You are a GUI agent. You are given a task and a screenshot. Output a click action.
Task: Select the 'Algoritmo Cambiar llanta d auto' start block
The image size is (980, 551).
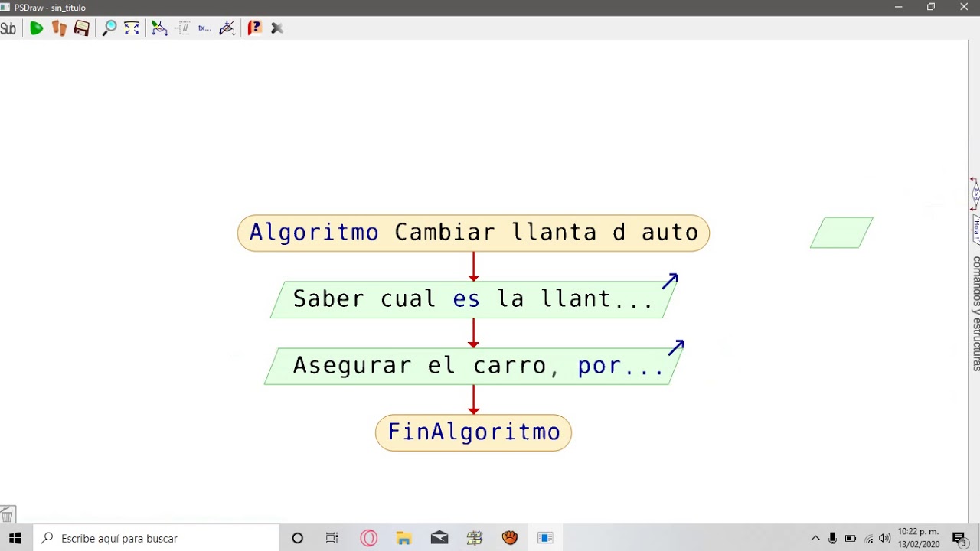(473, 233)
